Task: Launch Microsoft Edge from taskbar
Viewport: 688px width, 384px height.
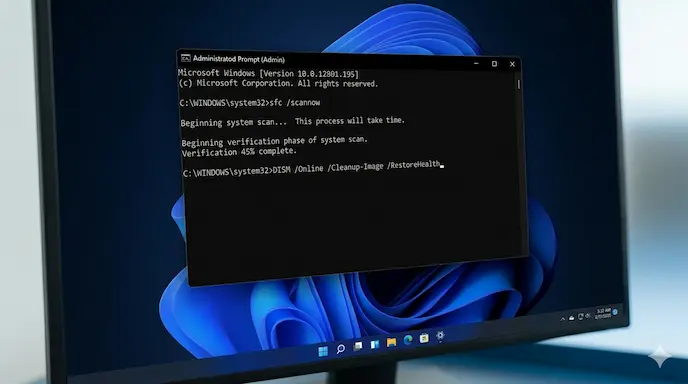Action: [408, 340]
